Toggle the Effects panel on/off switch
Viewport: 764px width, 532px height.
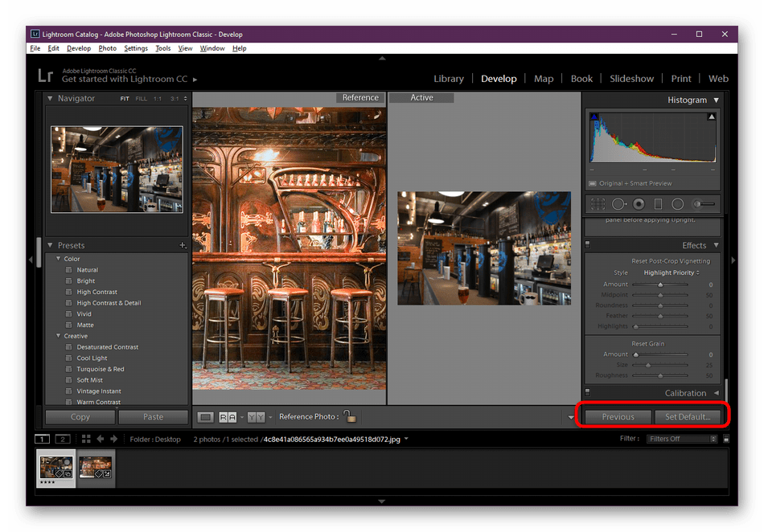click(587, 244)
